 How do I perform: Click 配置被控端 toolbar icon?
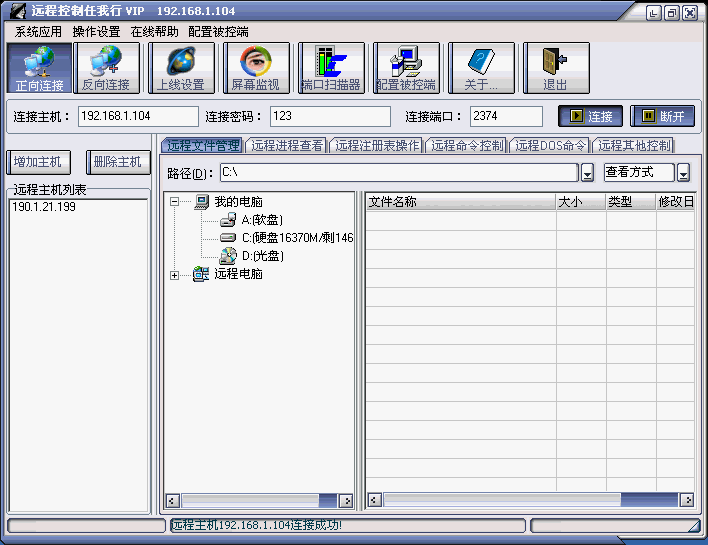[x=406, y=68]
